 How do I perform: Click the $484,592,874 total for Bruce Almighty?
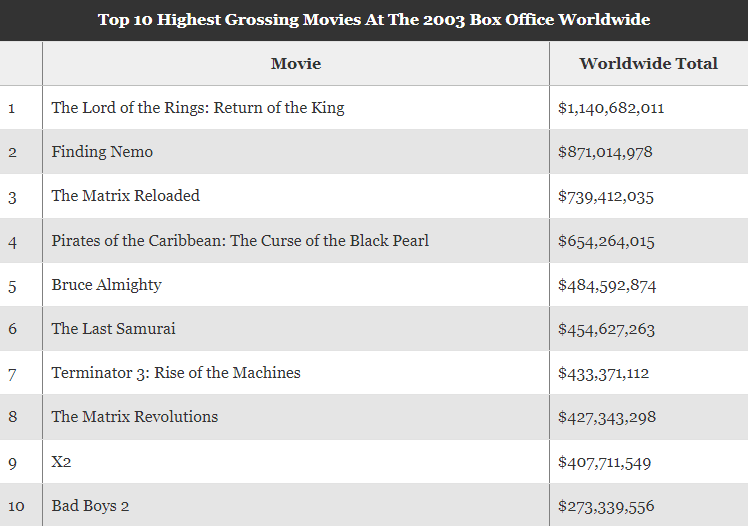click(607, 285)
